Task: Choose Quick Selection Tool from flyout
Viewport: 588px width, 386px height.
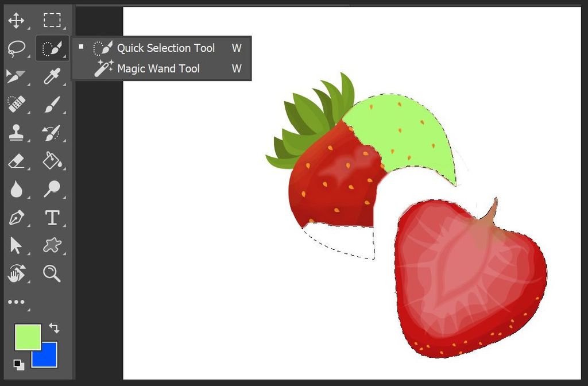Action: (161, 48)
